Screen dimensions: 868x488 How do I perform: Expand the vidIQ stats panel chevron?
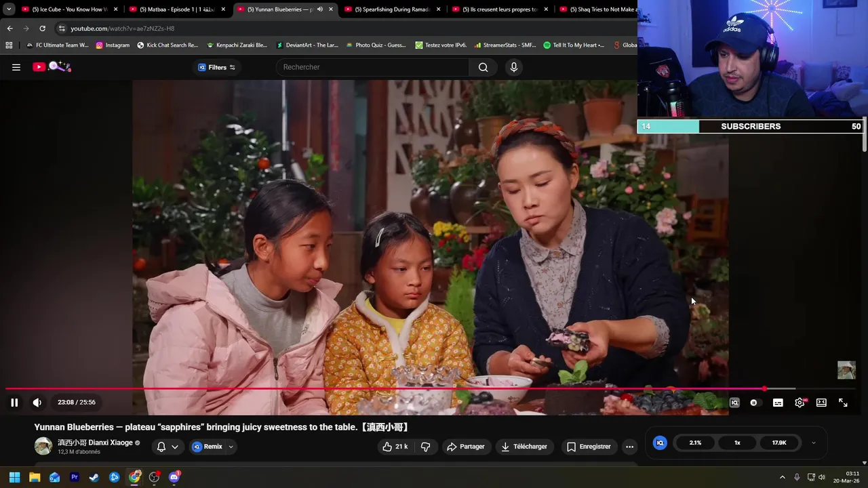(814, 443)
